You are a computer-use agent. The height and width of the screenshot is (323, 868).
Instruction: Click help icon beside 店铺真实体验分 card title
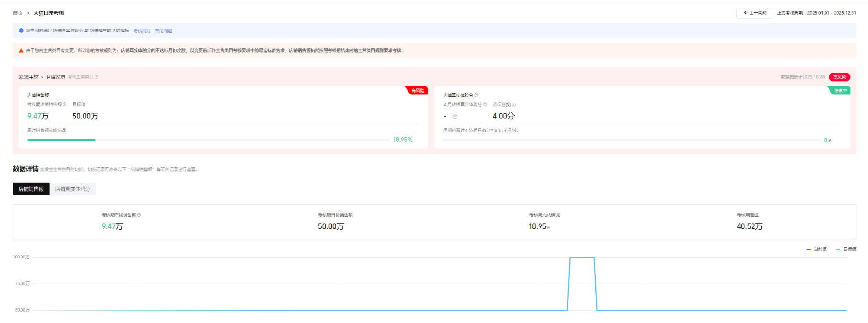[476, 95]
